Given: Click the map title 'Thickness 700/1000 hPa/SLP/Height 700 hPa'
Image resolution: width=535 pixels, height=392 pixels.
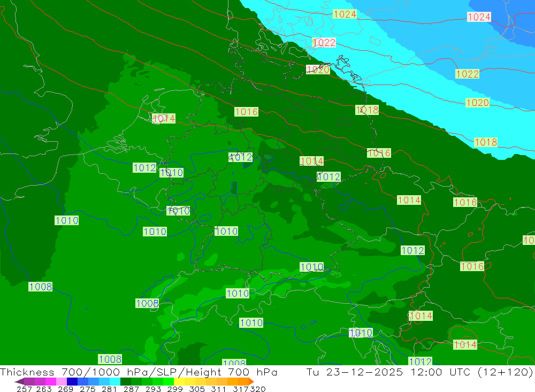Looking at the screenshot, I should pyautogui.click(x=139, y=372).
